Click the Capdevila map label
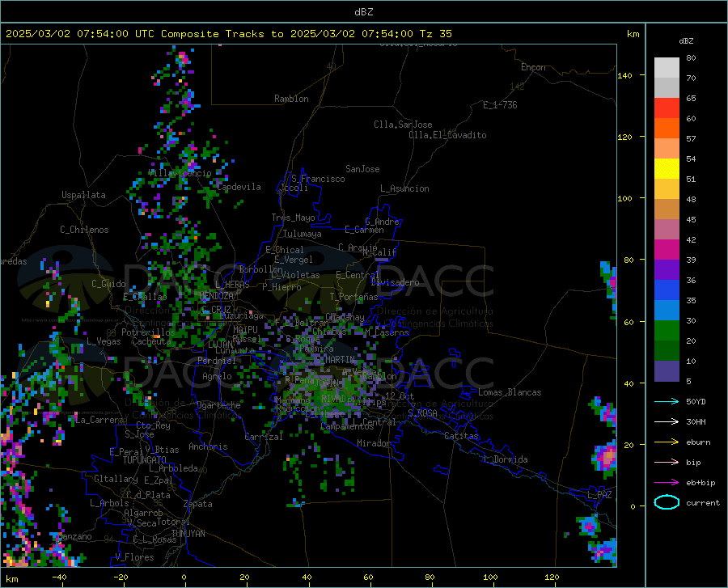Screen dimensions: 728x588 pos(239,187)
